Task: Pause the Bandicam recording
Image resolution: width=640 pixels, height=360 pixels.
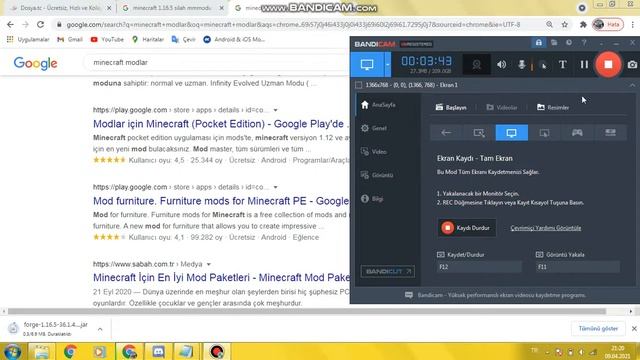Action: pos(584,64)
